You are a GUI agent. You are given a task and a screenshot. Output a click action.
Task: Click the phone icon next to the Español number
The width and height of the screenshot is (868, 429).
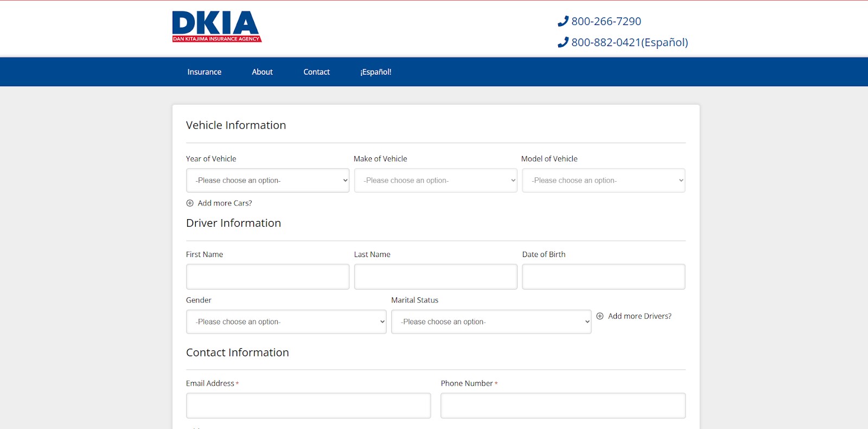click(x=563, y=42)
